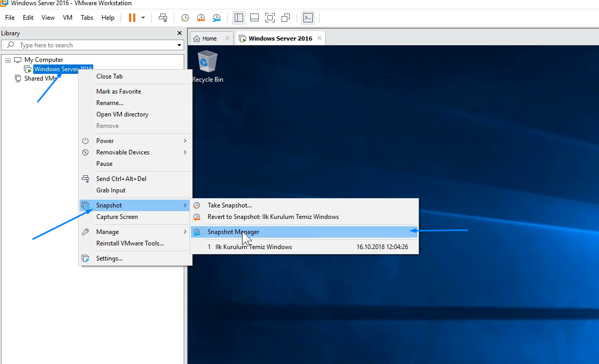Click the Take Snapshot toolbar icon
Screen dimensions: 599x364
coord(185,18)
